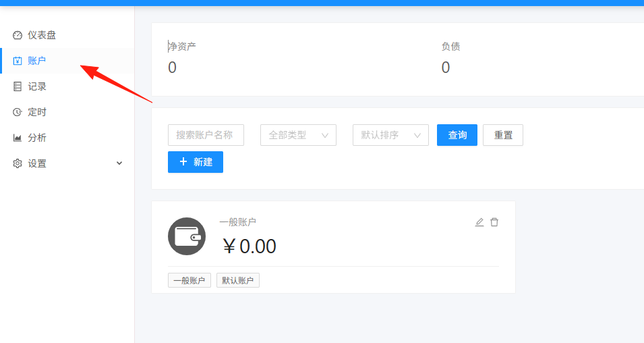Go to the 定时 scheduled menu item
The height and width of the screenshot is (343, 644).
point(67,112)
